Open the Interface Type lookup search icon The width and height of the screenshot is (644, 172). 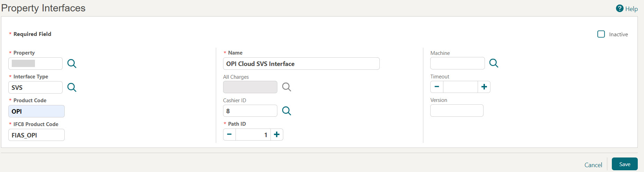(72, 87)
